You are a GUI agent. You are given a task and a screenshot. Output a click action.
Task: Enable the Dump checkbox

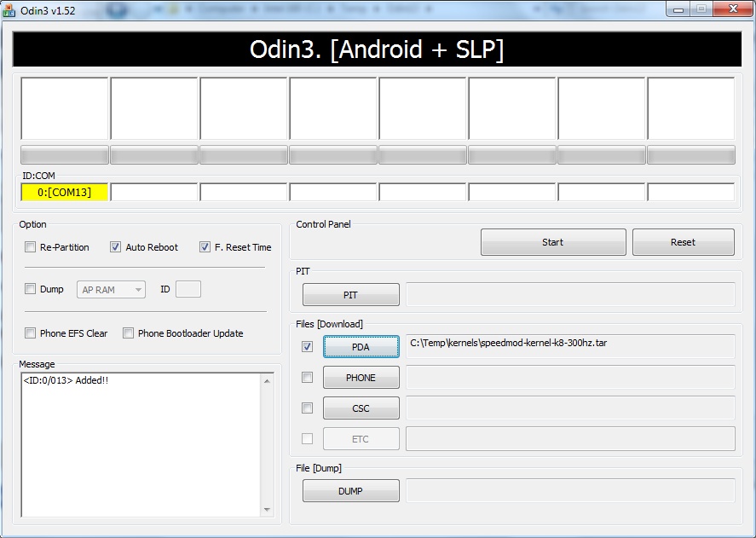tap(31, 289)
